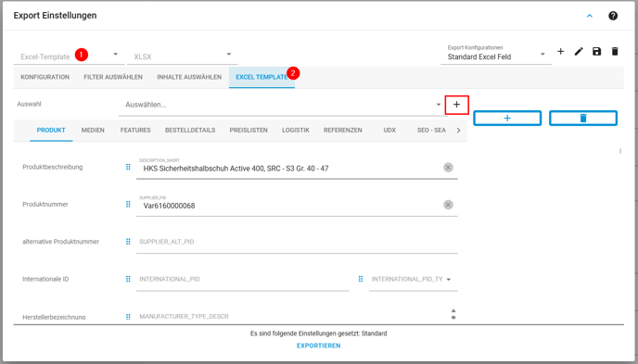
Task: Clear the DESCRIPTION_SHORT field value
Action: [448, 168]
